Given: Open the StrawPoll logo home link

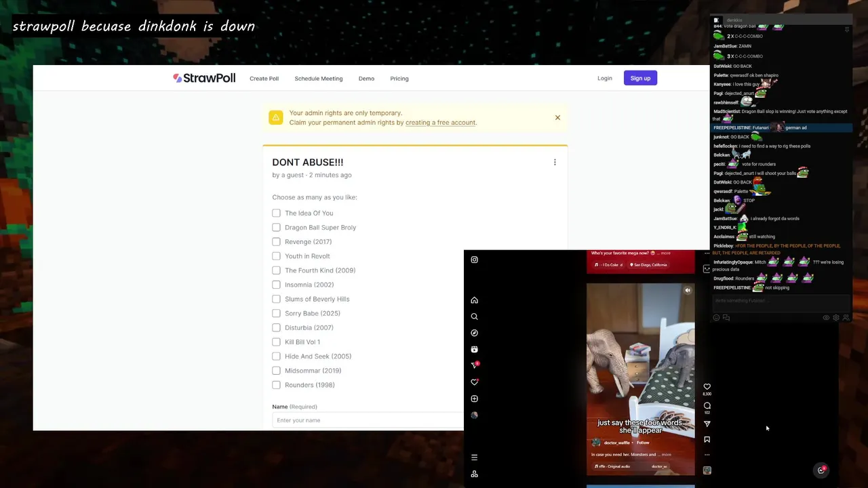Looking at the screenshot, I should pos(204,78).
